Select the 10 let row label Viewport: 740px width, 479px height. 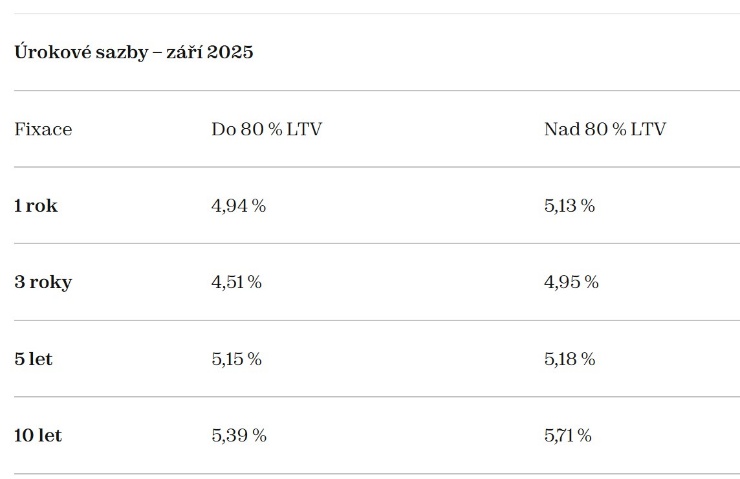[x=38, y=435]
